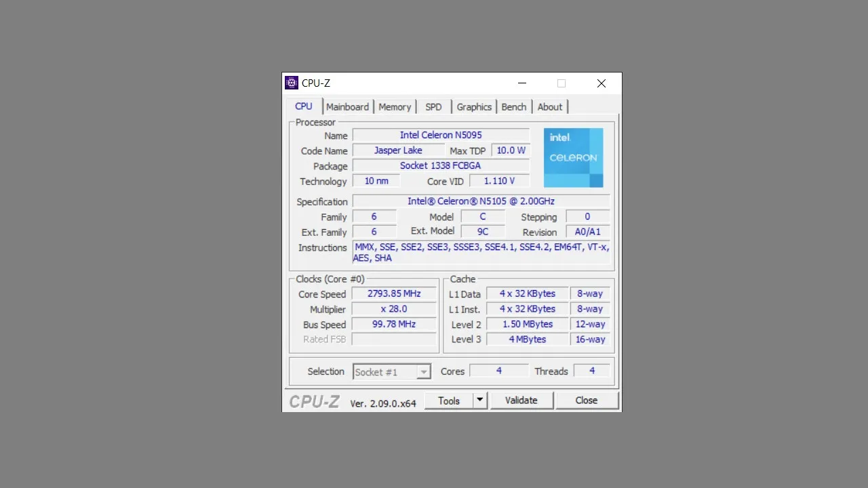The image size is (868, 488).
Task: Open the Socket #1 selection dropdown
Action: point(424,371)
